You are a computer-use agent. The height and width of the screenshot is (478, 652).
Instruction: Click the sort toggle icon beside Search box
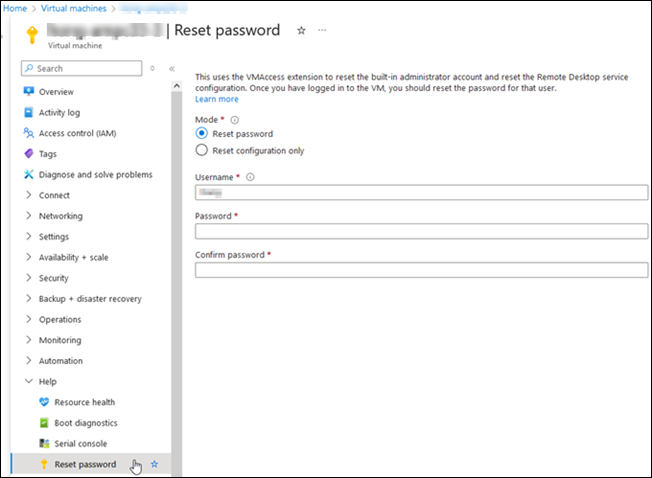tap(153, 68)
